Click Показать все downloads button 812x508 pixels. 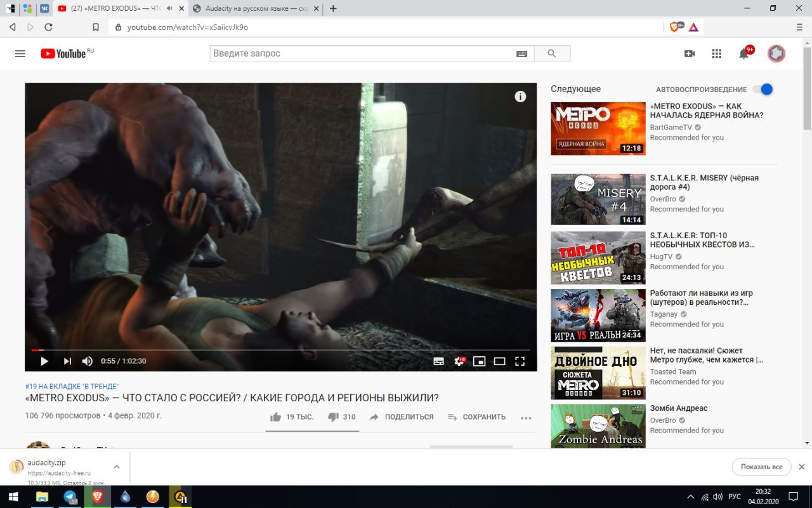coord(762,467)
